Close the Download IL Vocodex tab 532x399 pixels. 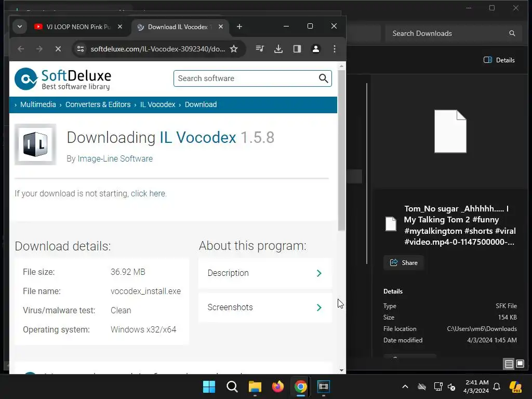[x=220, y=26]
